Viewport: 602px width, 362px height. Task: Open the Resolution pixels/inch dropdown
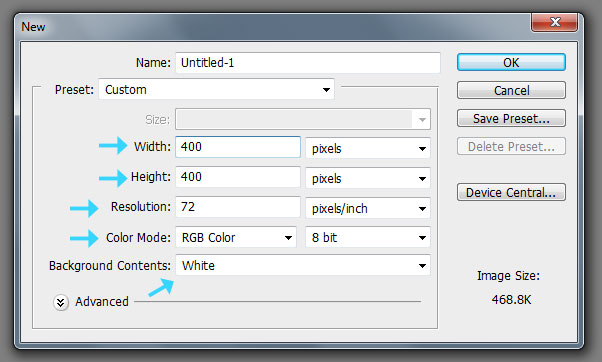pyautogui.click(x=368, y=208)
